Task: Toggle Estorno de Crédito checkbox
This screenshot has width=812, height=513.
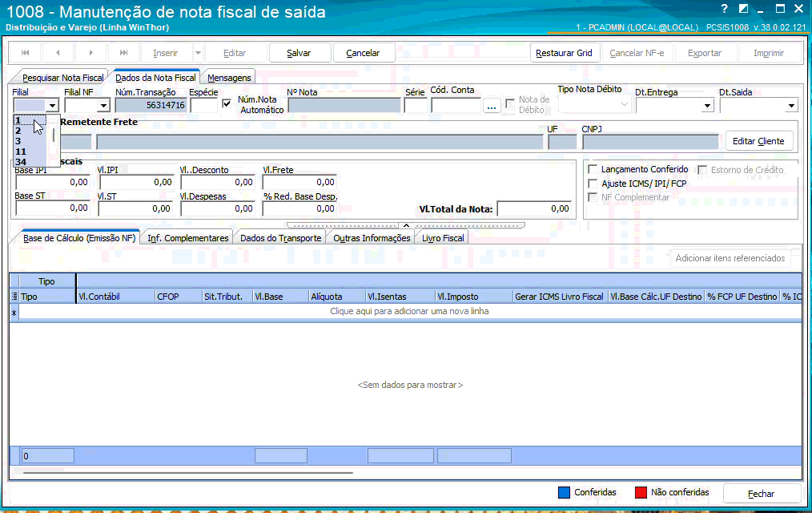Action: coord(702,170)
